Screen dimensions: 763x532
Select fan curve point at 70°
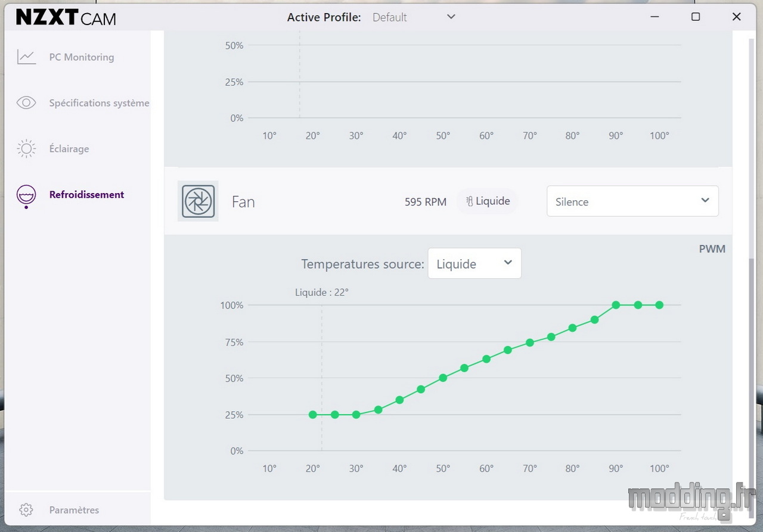pyautogui.click(x=529, y=343)
